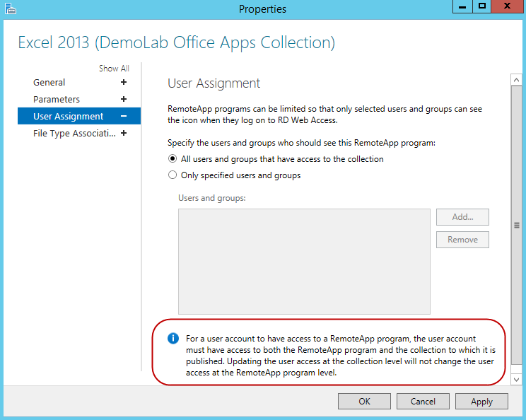
Task: Collapse the User Assignment section minus icon
Action: [x=124, y=117]
